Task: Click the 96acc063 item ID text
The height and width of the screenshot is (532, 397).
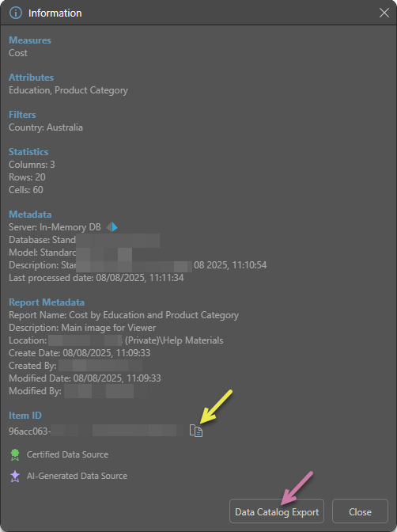Action: click(x=30, y=431)
